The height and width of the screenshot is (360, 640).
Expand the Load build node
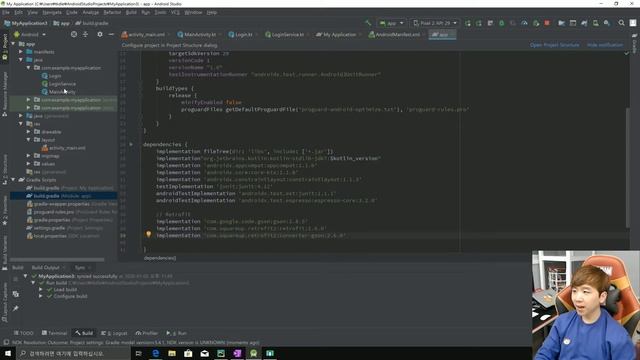(x=41, y=289)
